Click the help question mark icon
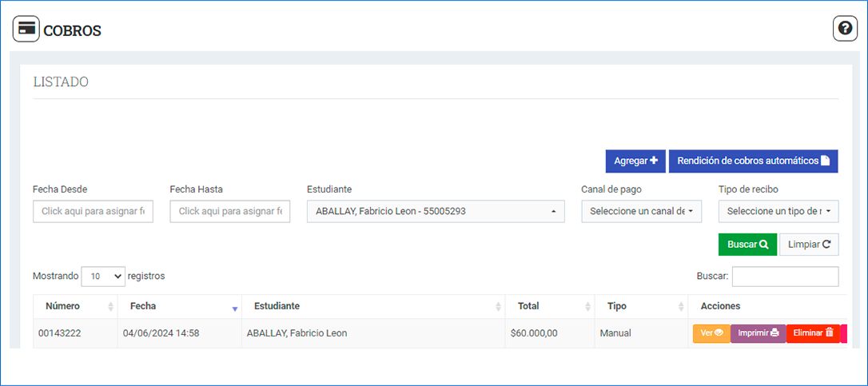The height and width of the screenshot is (386, 868). 845,29
